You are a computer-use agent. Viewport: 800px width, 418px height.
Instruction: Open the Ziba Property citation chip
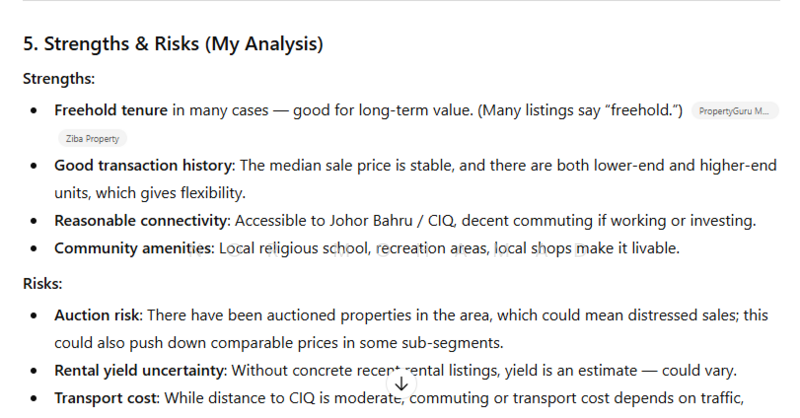click(x=92, y=139)
